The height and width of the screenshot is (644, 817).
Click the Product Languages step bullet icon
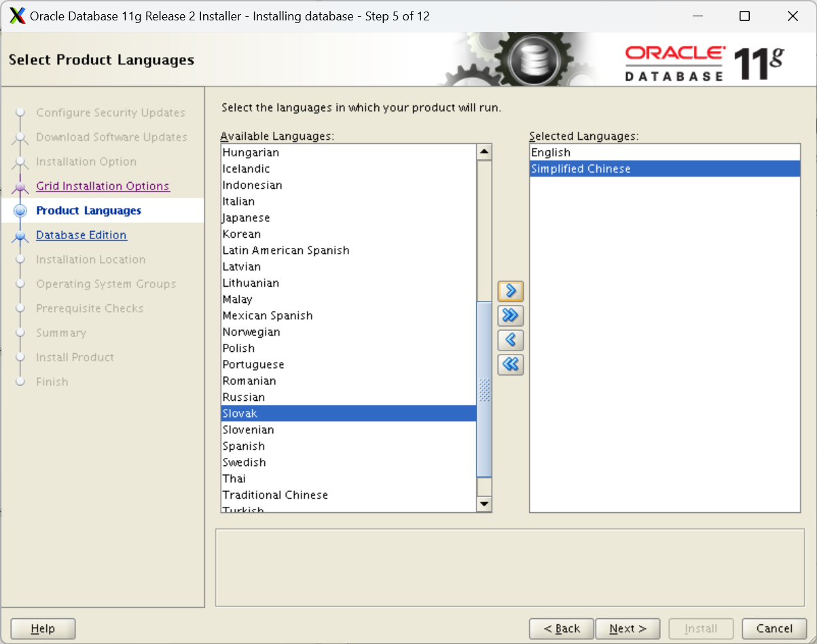point(20,211)
